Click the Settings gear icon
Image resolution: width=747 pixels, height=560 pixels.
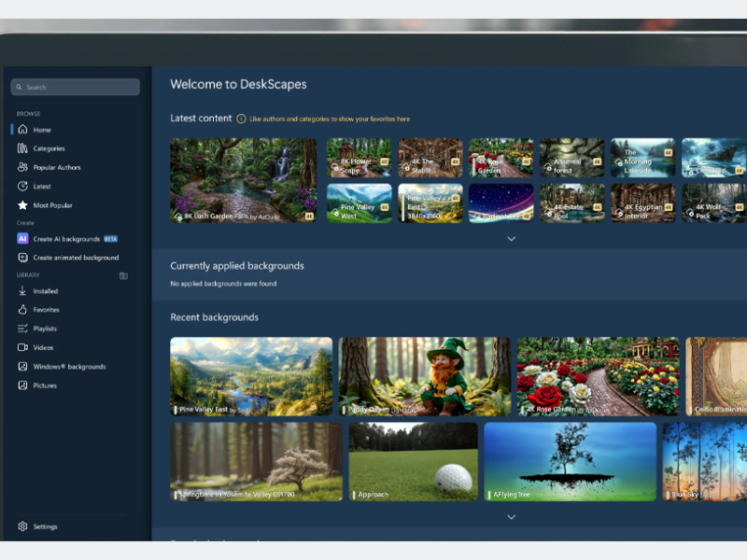pos(22,526)
